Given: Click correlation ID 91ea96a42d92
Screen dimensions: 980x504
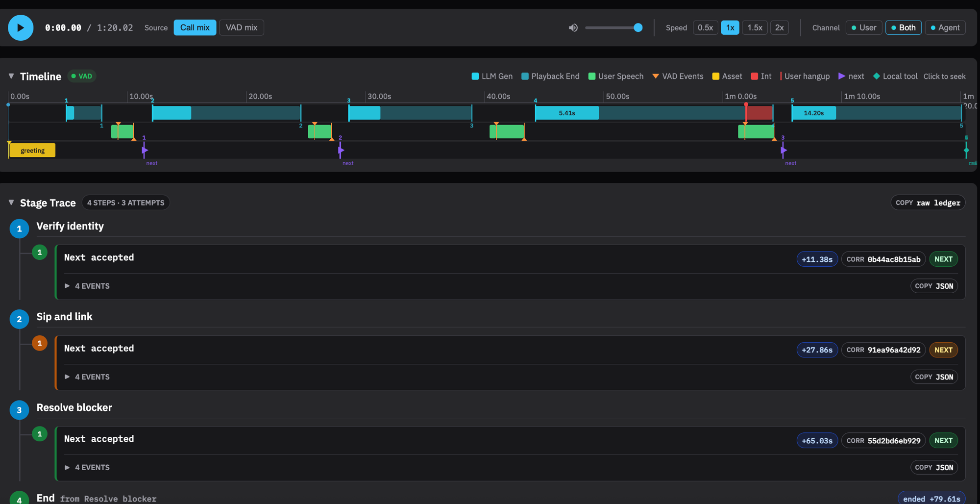Looking at the screenshot, I should click(883, 350).
